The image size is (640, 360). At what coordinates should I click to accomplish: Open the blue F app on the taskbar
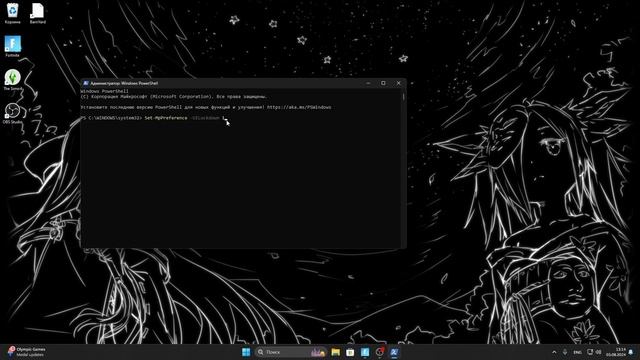click(x=365, y=352)
